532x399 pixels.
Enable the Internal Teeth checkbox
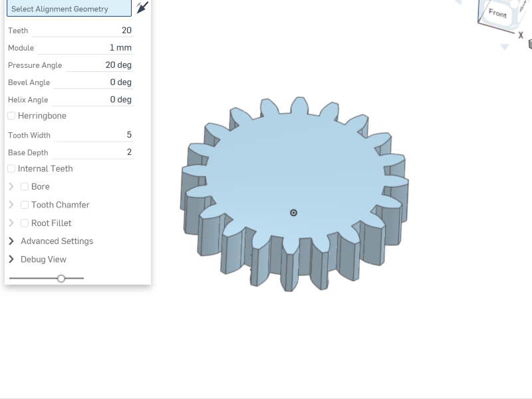point(11,169)
